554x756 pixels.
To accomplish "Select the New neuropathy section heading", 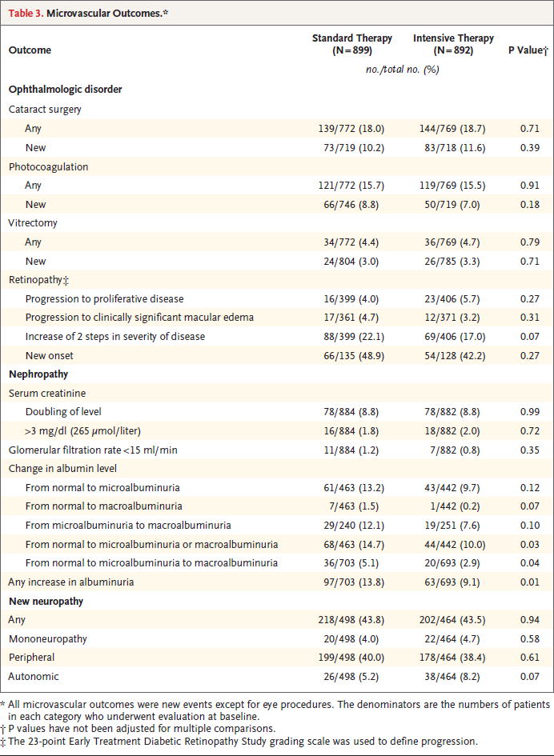I will 46,601.
